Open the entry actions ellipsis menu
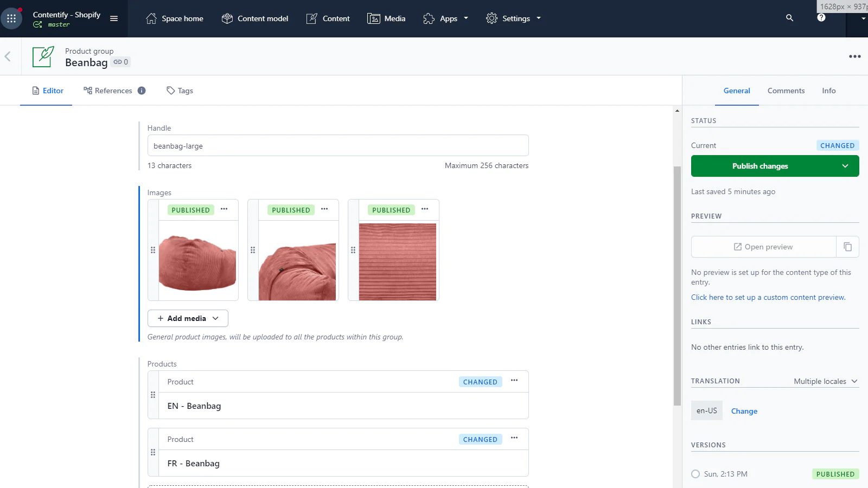Screen dimensions: 868x488 (855, 56)
